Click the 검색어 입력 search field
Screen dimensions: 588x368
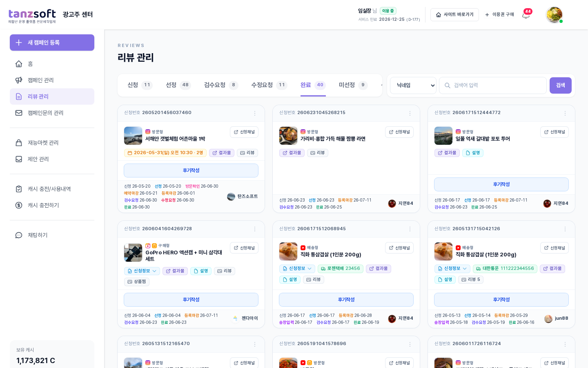click(493, 85)
